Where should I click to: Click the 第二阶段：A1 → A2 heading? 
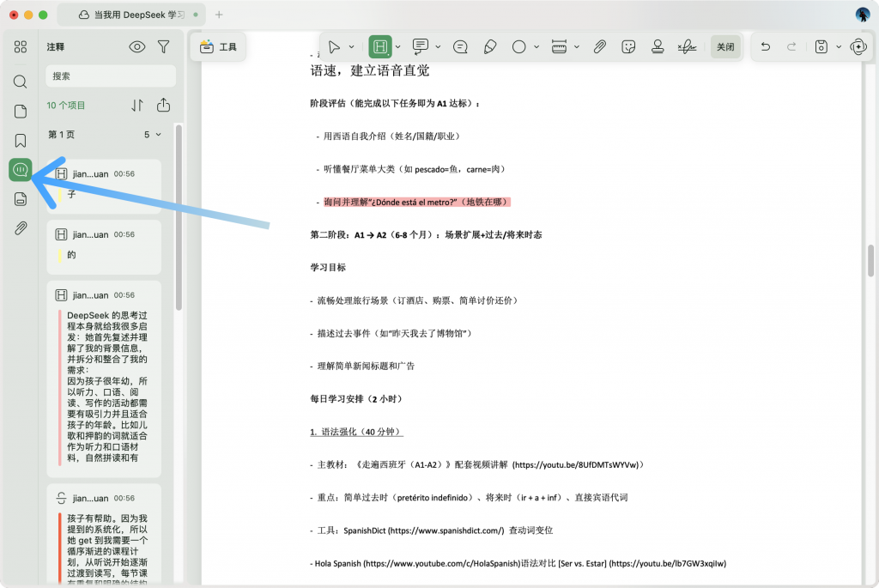pyautogui.click(x=426, y=235)
